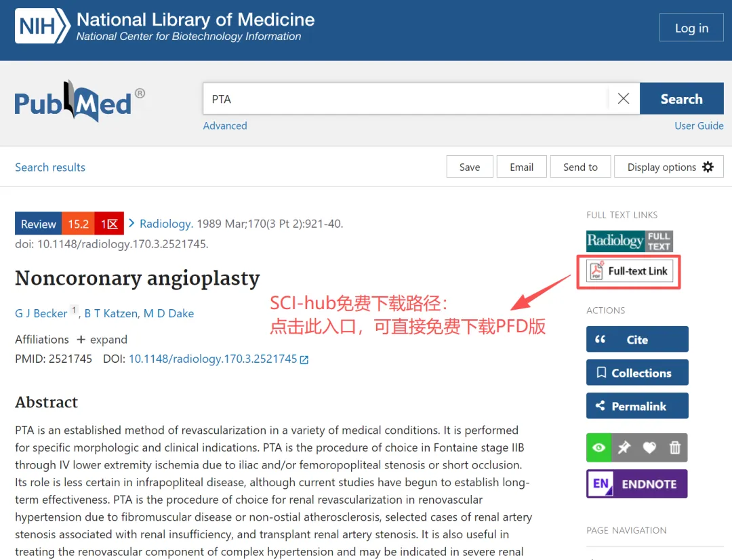
Task: Click the PMID: 2521745 text
Action: pyautogui.click(x=54, y=359)
